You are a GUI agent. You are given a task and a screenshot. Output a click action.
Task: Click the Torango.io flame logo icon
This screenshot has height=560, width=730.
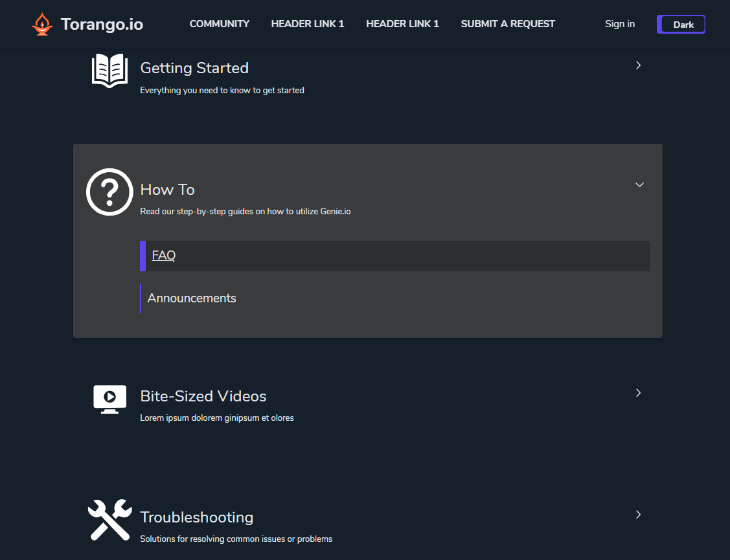click(x=42, y=24)
